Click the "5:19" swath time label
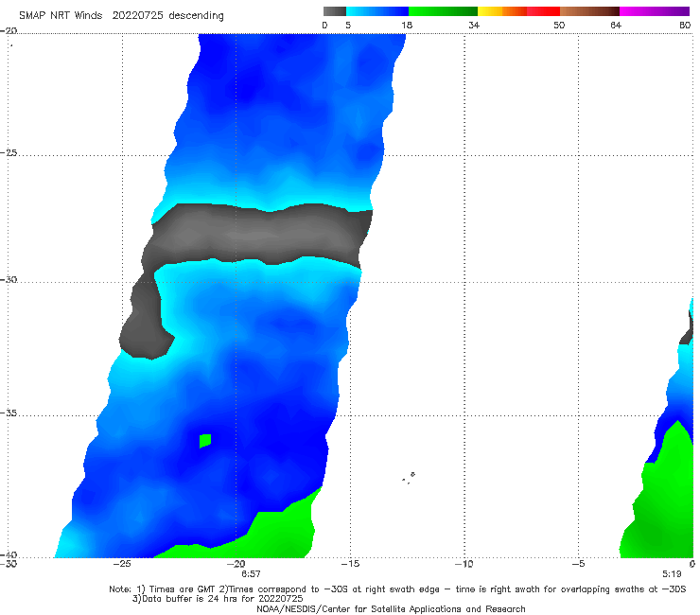 [672, 574]
